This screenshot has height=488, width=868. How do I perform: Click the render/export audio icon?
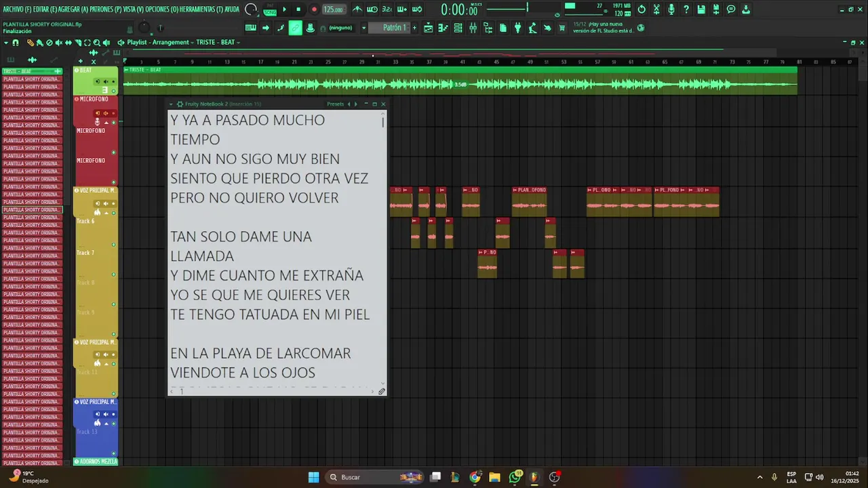(x=716, y=9)
